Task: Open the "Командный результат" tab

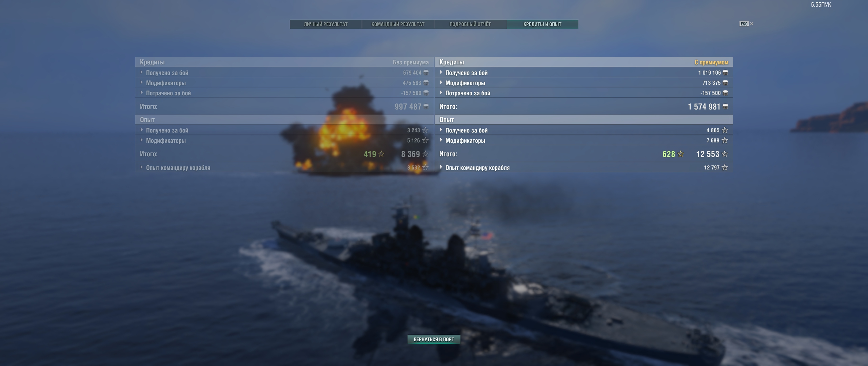Action: 398,24
